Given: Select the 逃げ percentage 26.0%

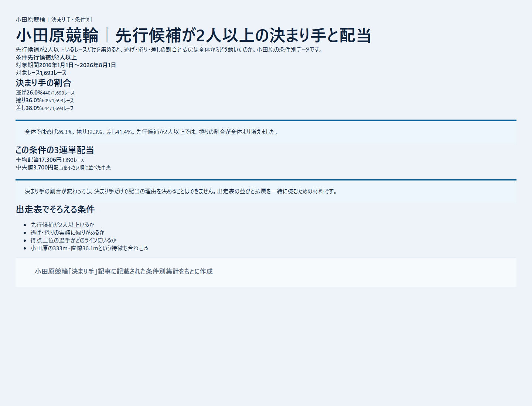Looking at the screenshot, I should (x=34, y=93).
